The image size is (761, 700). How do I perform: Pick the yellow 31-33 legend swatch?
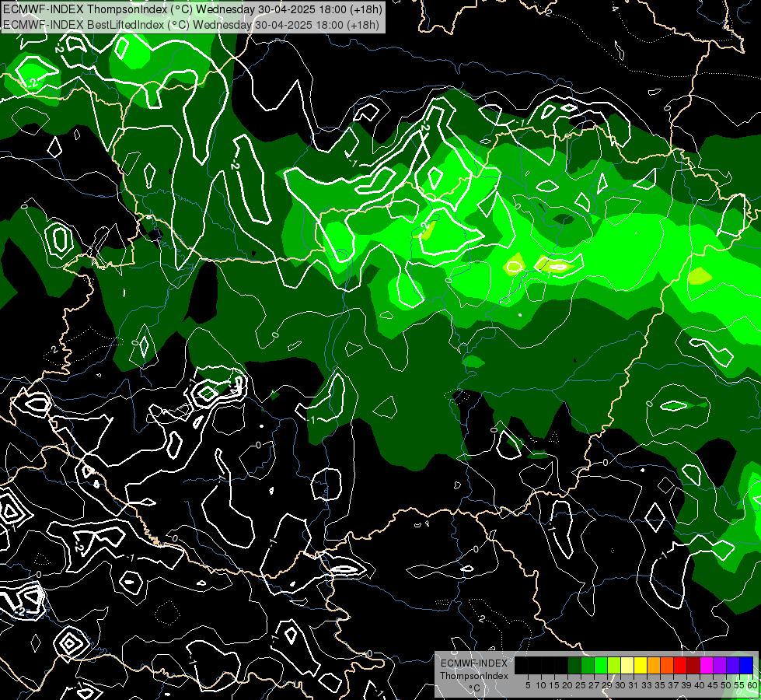point(641,666)
